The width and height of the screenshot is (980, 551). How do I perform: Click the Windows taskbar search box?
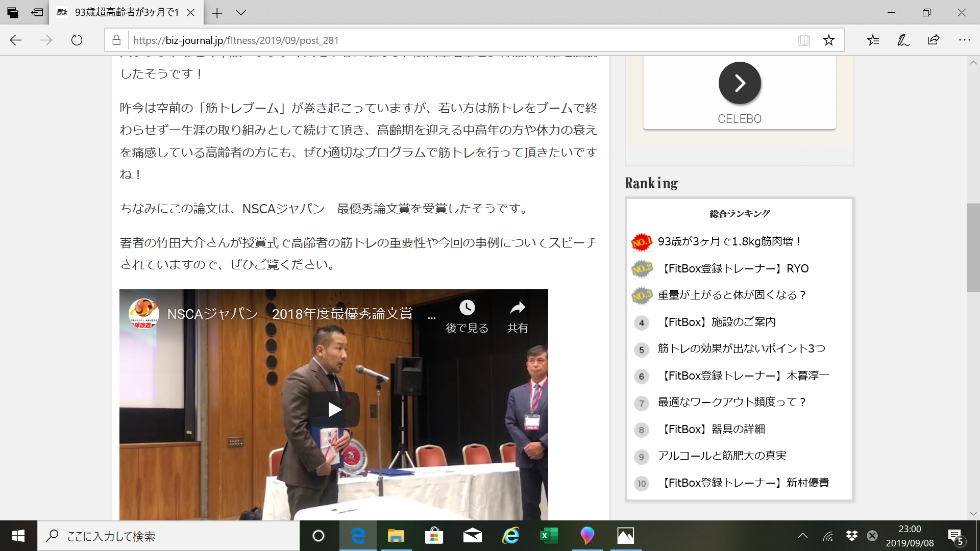coord(168,536)
